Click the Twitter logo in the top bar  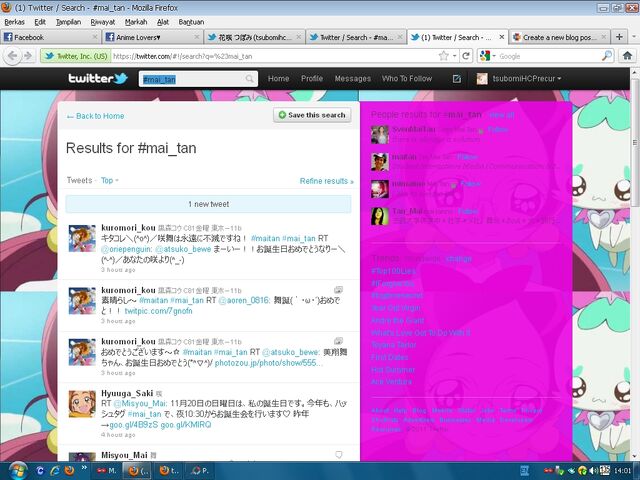tap(98, 78)
